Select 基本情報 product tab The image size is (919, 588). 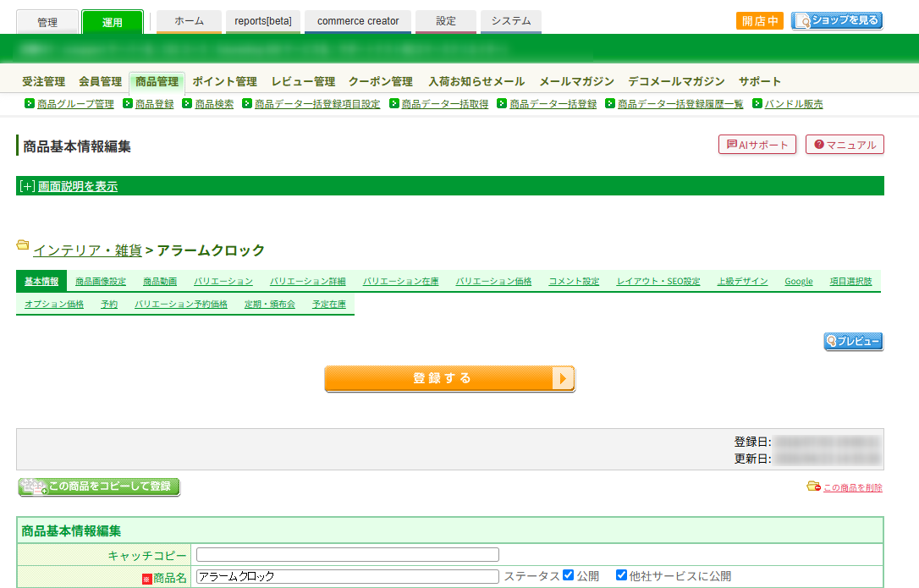click(x=41, y=282)
